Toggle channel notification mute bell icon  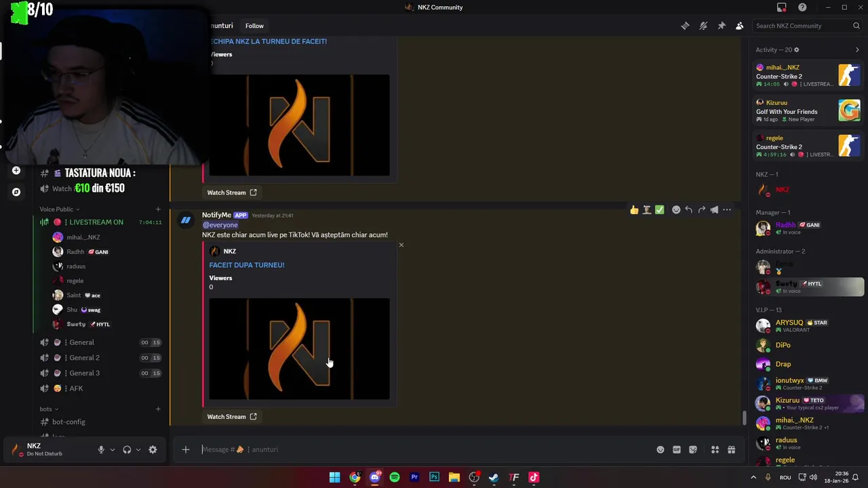(x=703, y=26)
